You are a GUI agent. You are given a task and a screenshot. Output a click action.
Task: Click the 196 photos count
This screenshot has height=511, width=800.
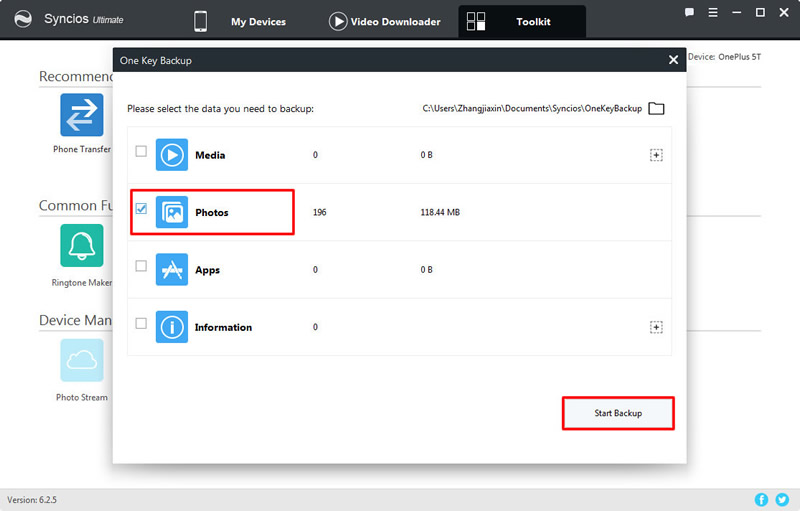point(319,212)
